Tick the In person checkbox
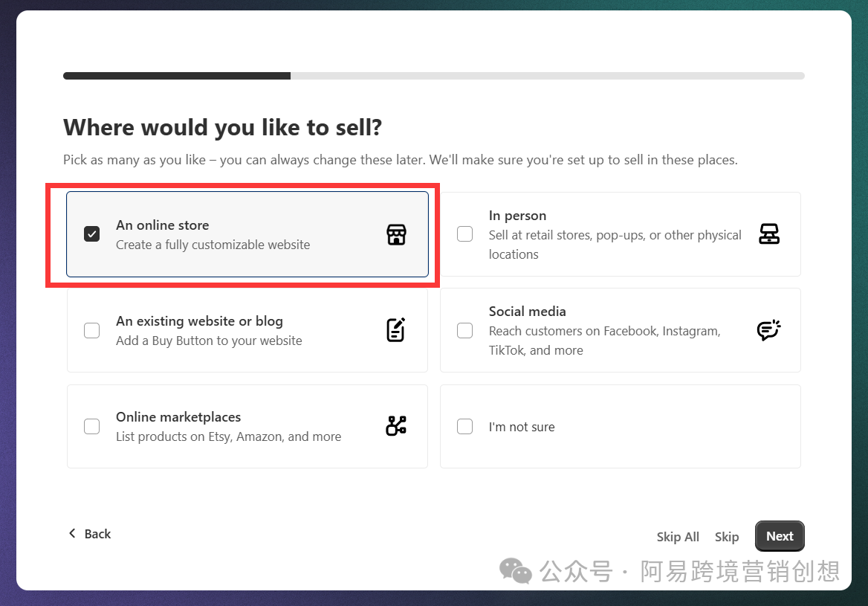Image resolution: width=868 pixels, height=606 pixels. [464, 234]
